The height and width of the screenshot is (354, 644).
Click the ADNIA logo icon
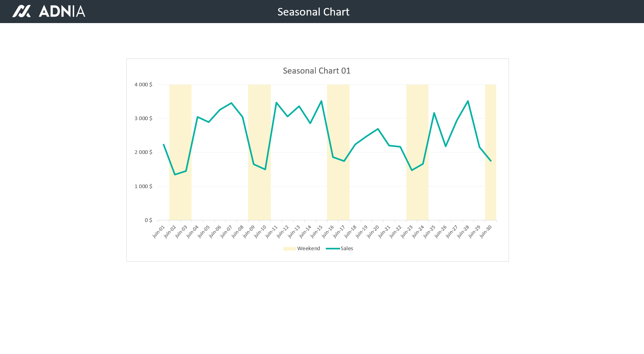click(21, 11)
